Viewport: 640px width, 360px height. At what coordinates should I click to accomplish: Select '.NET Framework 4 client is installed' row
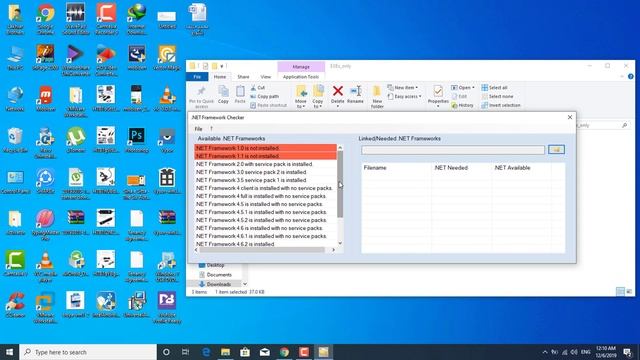point(265,188)
